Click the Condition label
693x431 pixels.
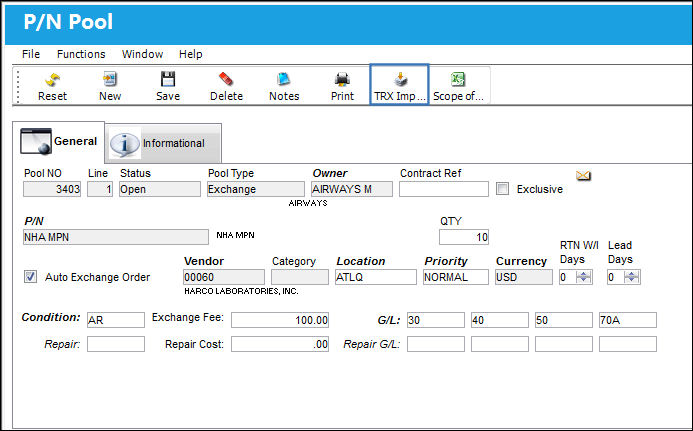click(51, 317)
